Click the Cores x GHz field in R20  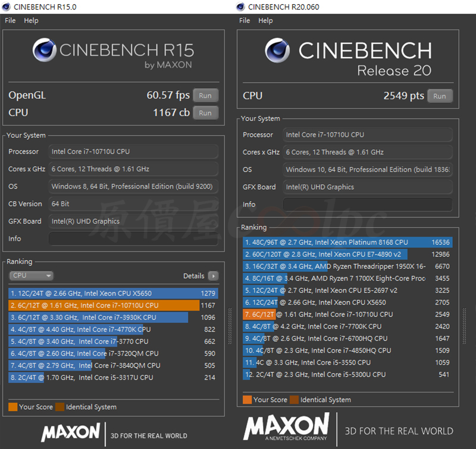(368, 152)
